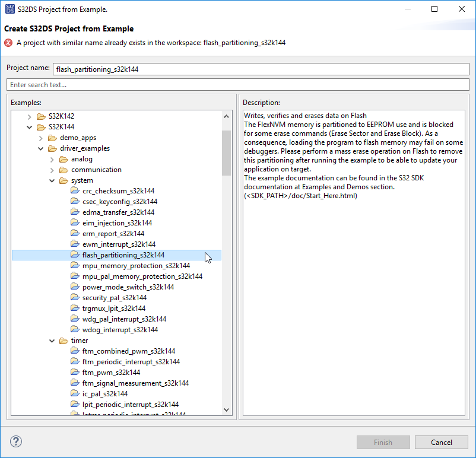Click the csec_keyconfig_s32k144 project icon
The image size is (476, 458).
click(75, 201)
